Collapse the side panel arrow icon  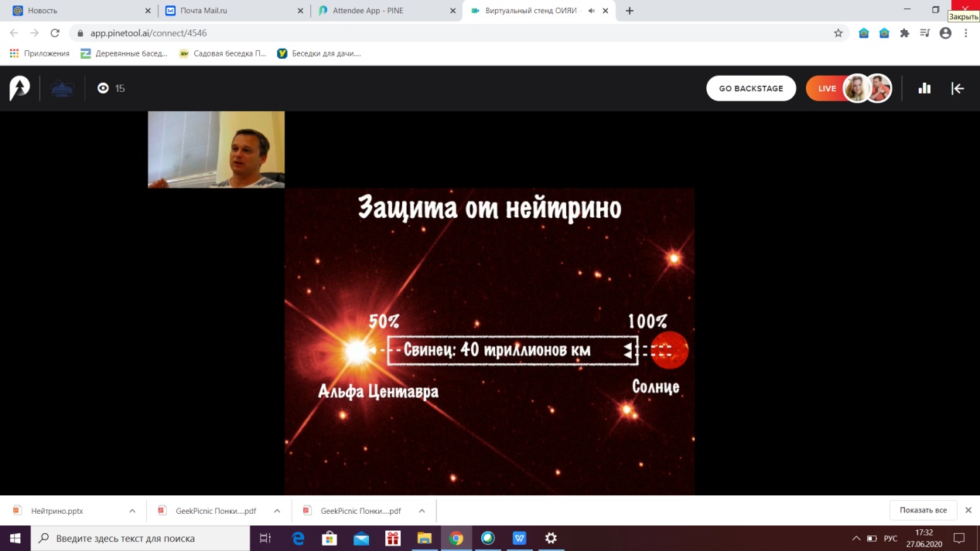pyautogui.click(x=958, y=88)
